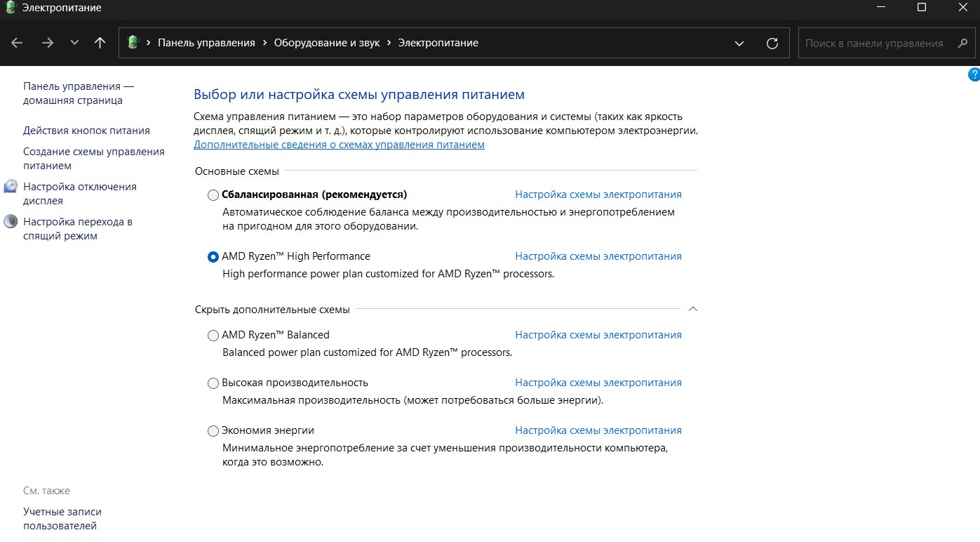
Task: Navigate to Оборудование и звук breadcrumb
Action: 327,43
